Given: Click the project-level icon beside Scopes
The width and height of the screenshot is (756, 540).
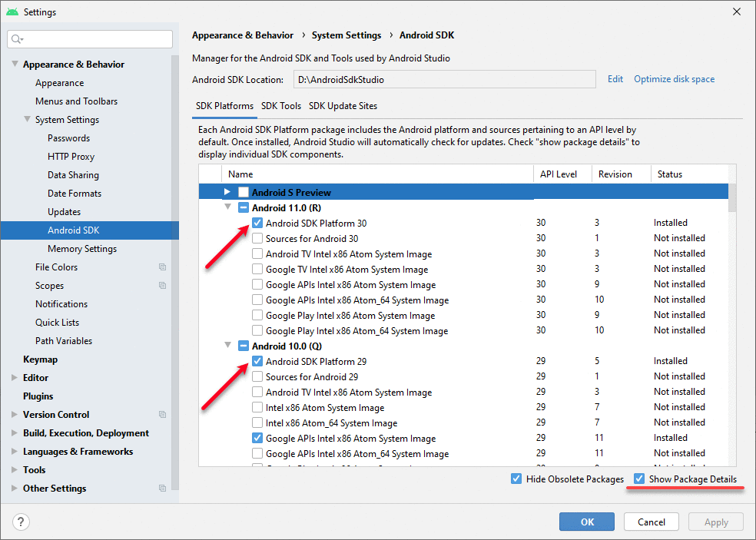Looking at the screenshot, I should 162,286.
